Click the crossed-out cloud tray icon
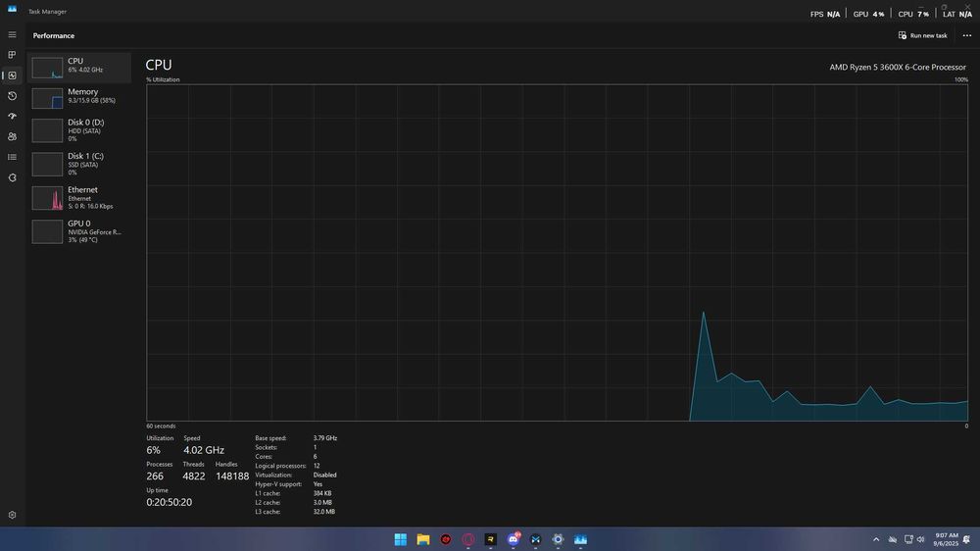The height and width of the screenshot is (551, 980). tap(893, 539)
